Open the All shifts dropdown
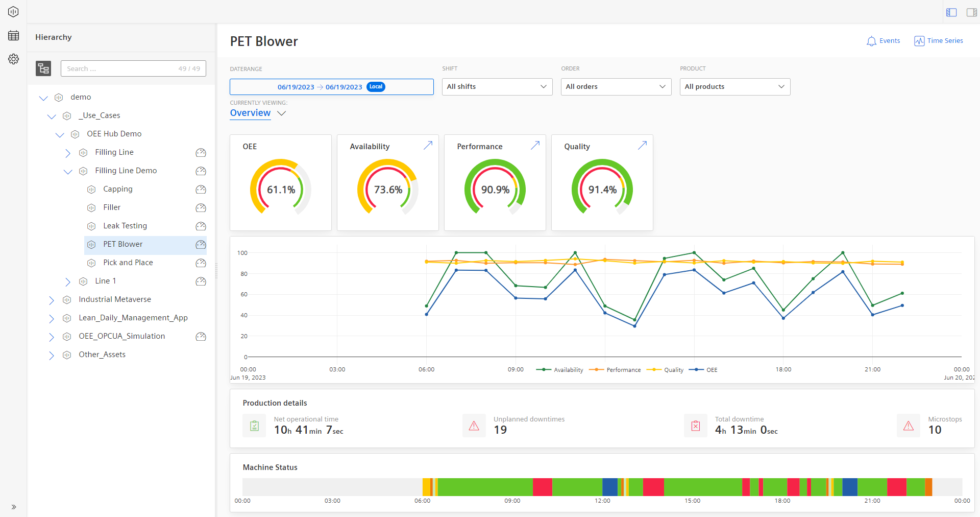The image size is (980, 517). [497, 87]
